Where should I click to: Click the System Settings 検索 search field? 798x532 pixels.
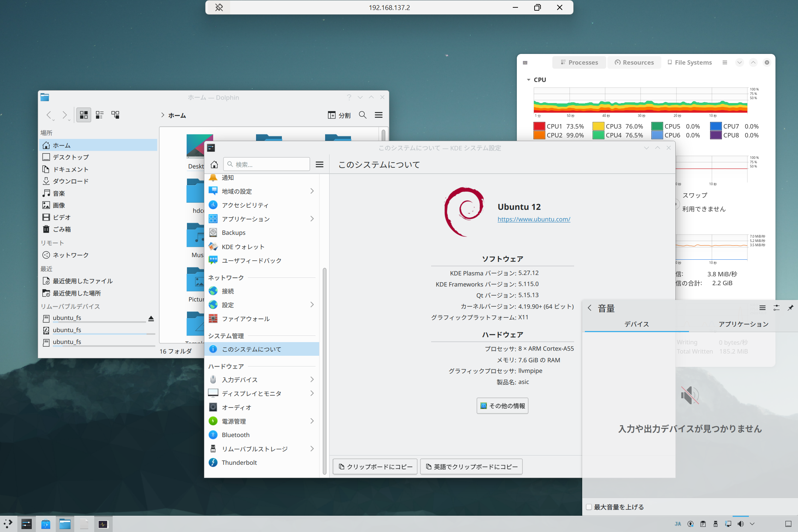[x=266, y=164]
